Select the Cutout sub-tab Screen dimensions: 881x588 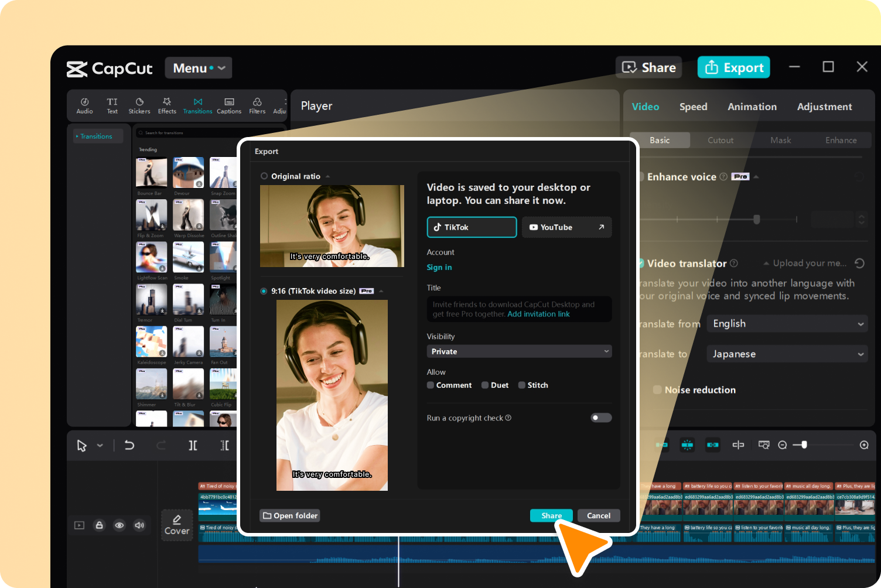click(720, 140)
